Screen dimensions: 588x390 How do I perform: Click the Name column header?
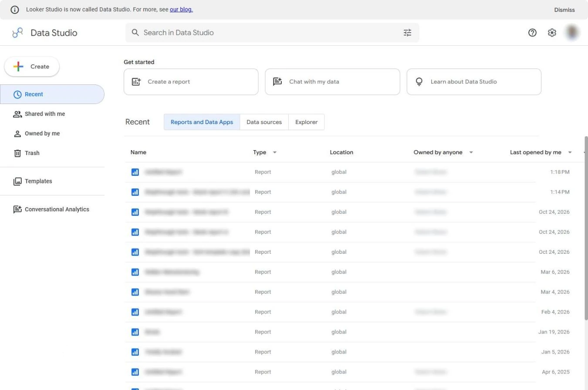(x=139, y=152)
